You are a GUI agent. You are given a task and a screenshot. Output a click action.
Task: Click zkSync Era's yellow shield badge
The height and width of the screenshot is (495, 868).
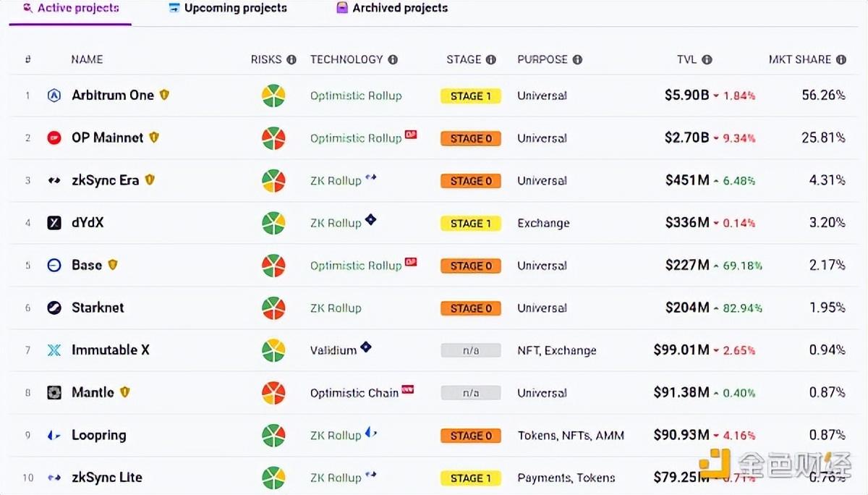150,179
